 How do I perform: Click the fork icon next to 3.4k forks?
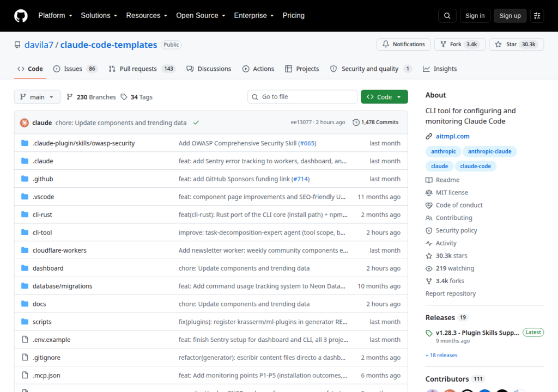[x=429, y=281]
